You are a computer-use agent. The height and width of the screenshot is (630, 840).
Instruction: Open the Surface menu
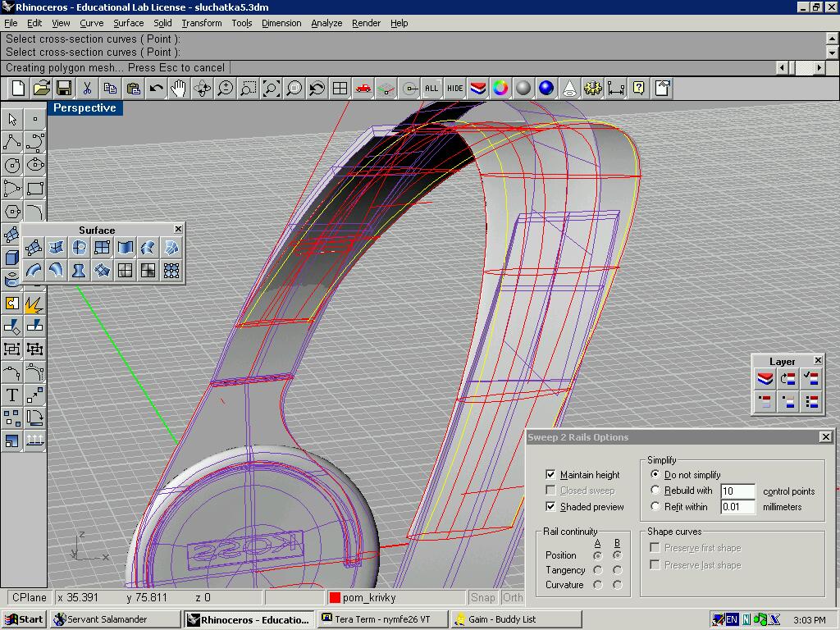129,23
